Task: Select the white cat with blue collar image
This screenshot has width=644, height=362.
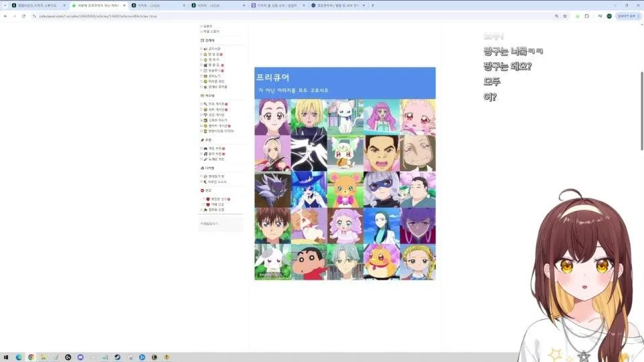Action: 345,117
